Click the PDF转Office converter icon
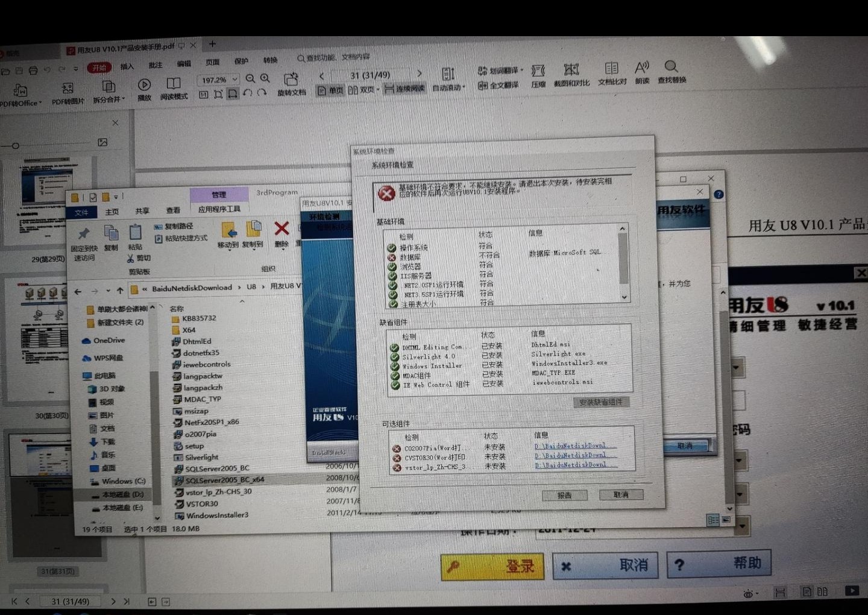Screen dimensions: 868x615 [x=20, y=91]
